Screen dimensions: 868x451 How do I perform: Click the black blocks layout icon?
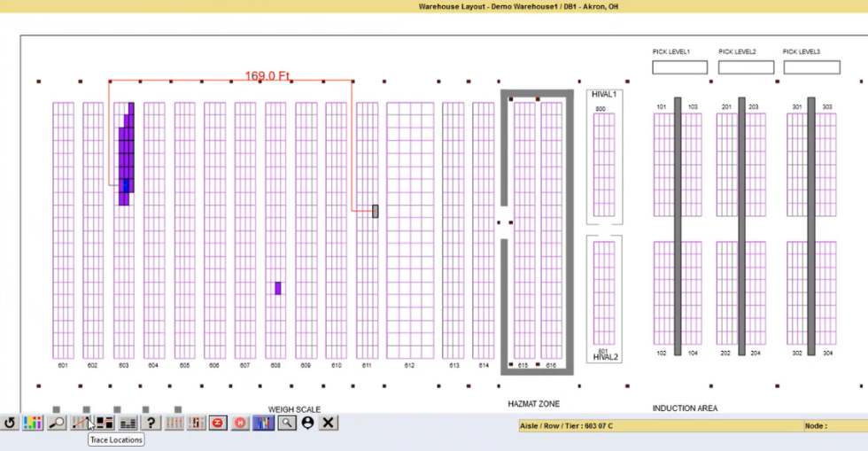[105, 423]
